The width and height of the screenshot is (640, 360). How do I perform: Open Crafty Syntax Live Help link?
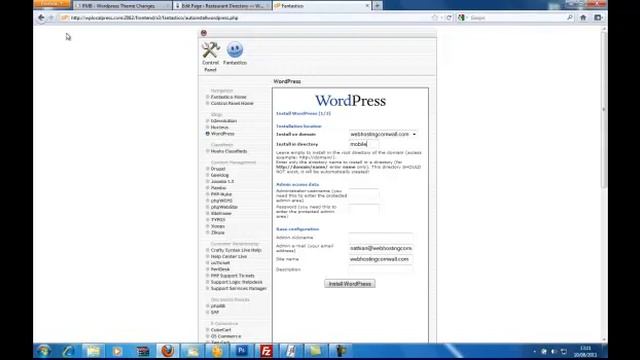(236, 250)
